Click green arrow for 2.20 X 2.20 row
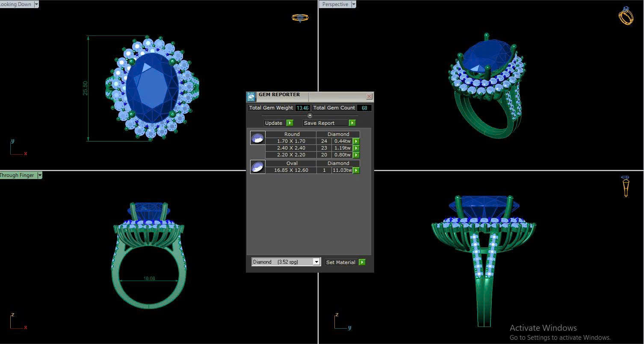 (356, 155)
